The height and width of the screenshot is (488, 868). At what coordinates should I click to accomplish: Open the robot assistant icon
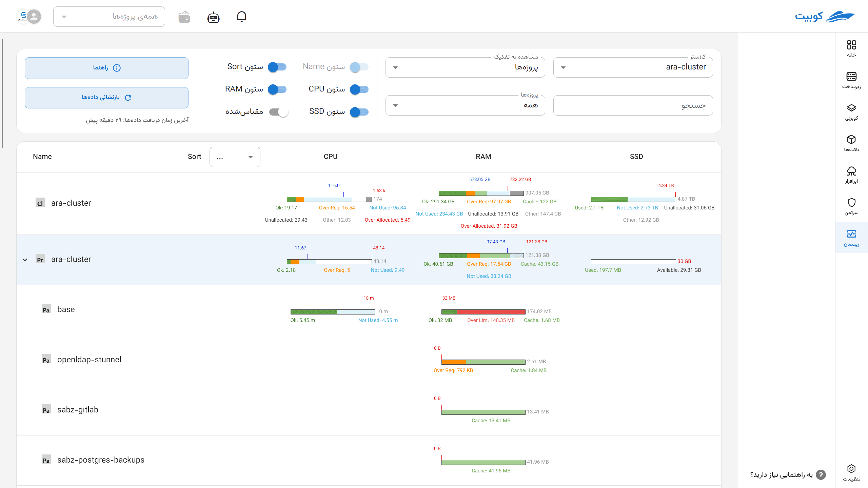(213, 17)
